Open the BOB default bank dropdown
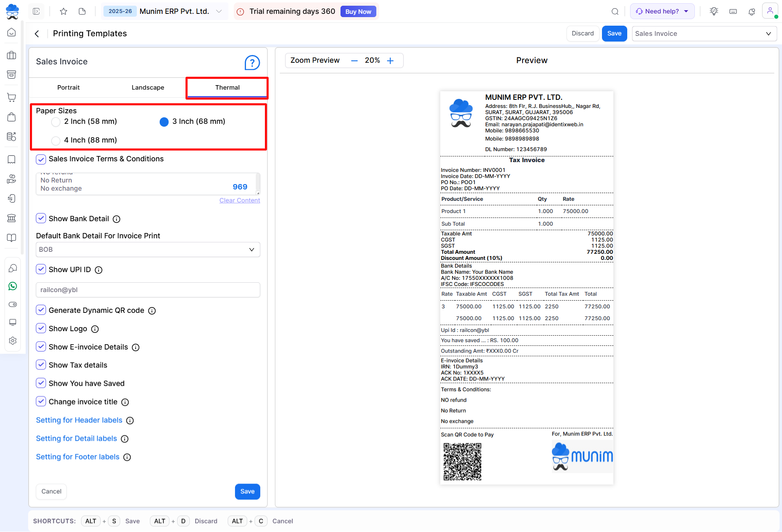This screenshot has width=782, height=532. [x=148, y=250]
